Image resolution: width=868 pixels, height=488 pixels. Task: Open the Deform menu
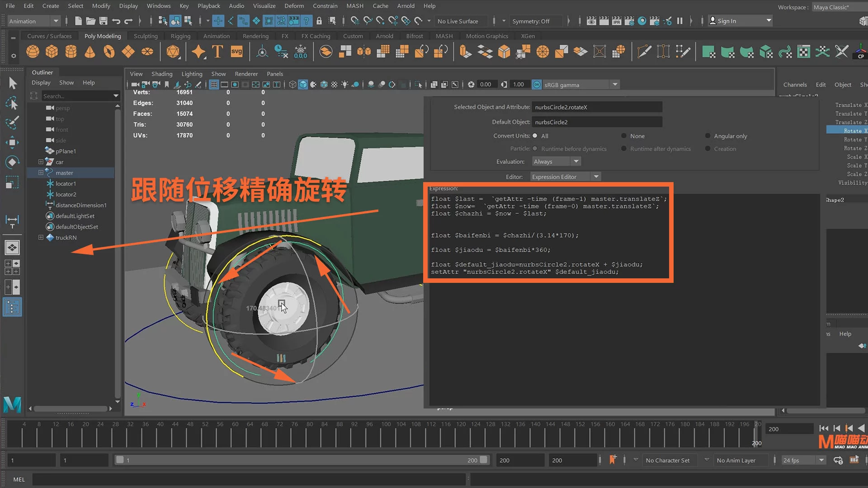click(x=294, y=6)
